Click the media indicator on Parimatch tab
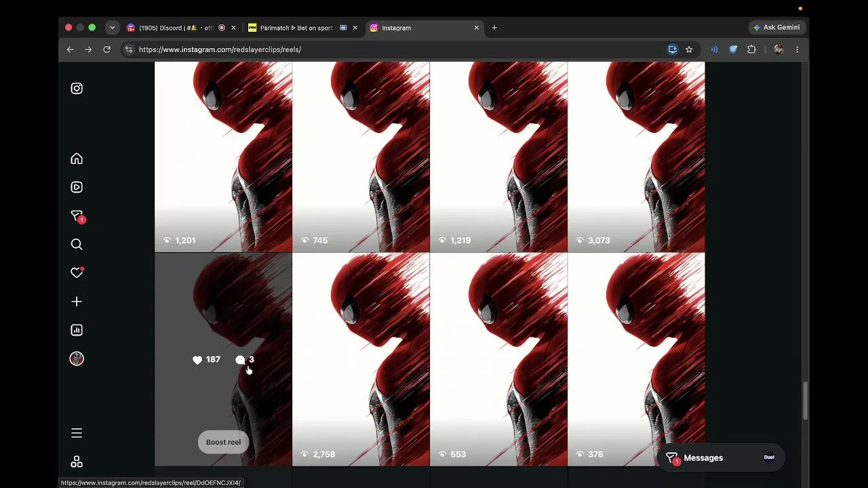Screen dimensions: 868x488 click(x=343, y=28)
